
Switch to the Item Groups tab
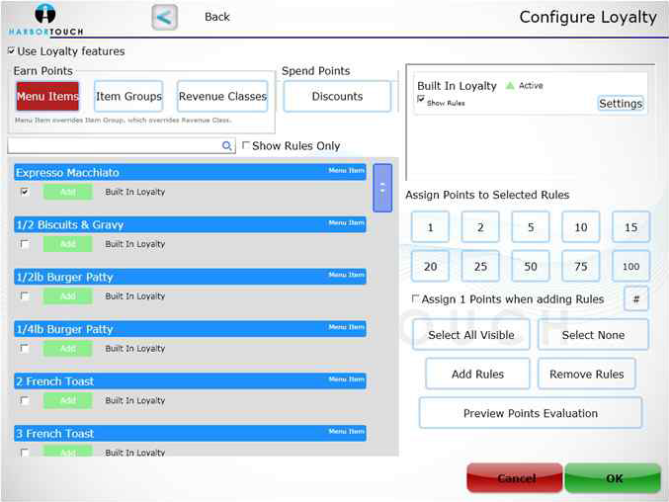128,97
